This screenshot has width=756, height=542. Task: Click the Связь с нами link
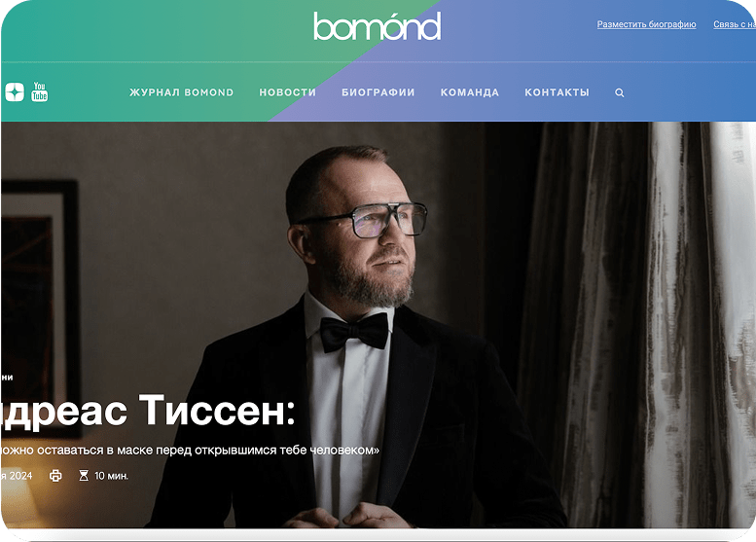(735, 24)
